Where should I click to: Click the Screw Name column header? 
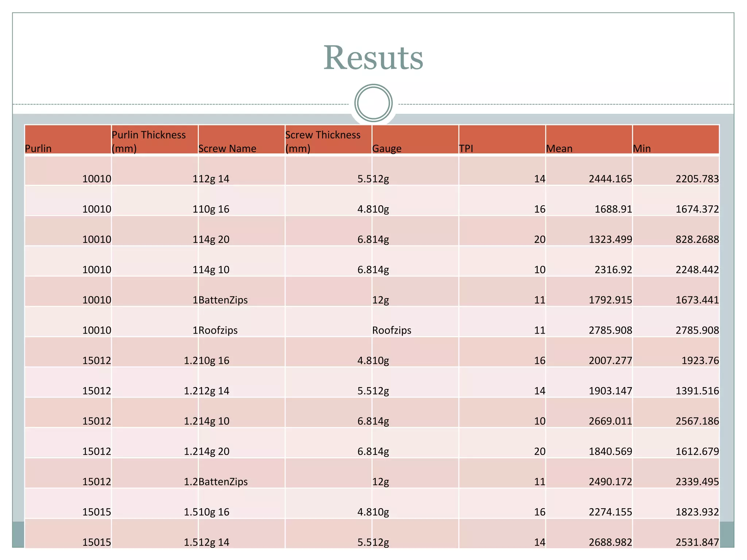pyautogui.click(x=241, y=140)
